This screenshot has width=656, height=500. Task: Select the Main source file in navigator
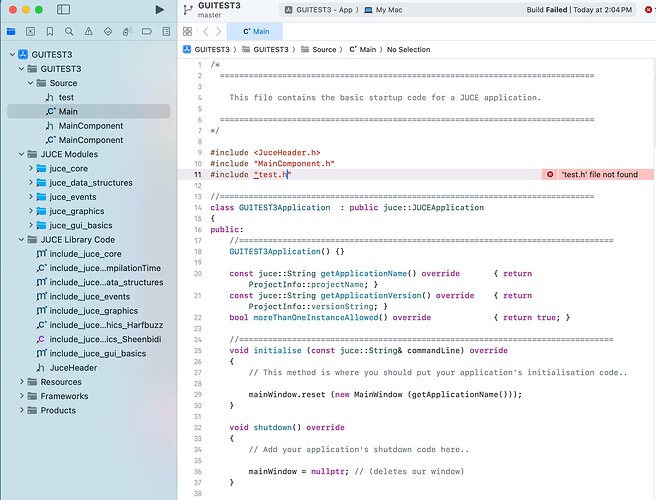pos(89,111)
